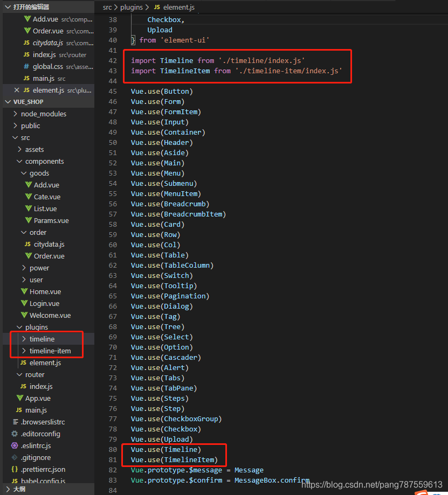Place cursor on line 80 Vue.use(Timeline)
The image size is (448, 495).
(166, 450)
